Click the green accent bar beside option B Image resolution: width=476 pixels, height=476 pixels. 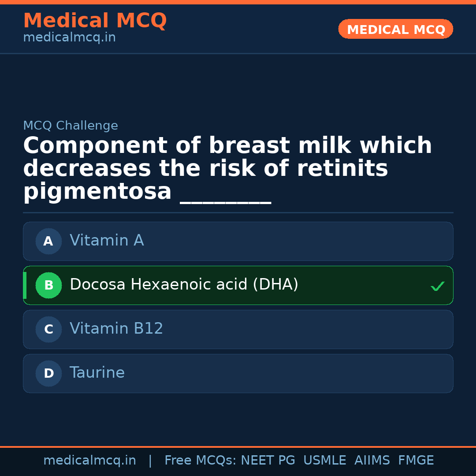[x=25, y=285]
